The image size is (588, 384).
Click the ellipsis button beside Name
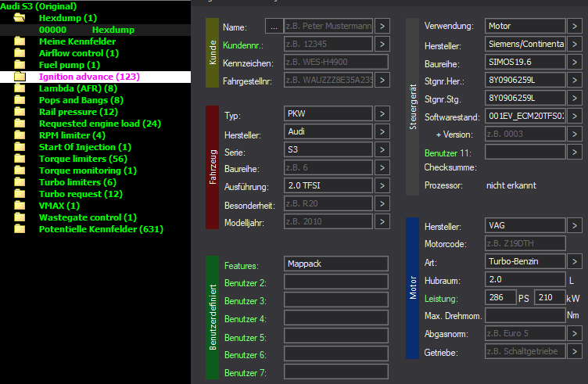(274, 27)
